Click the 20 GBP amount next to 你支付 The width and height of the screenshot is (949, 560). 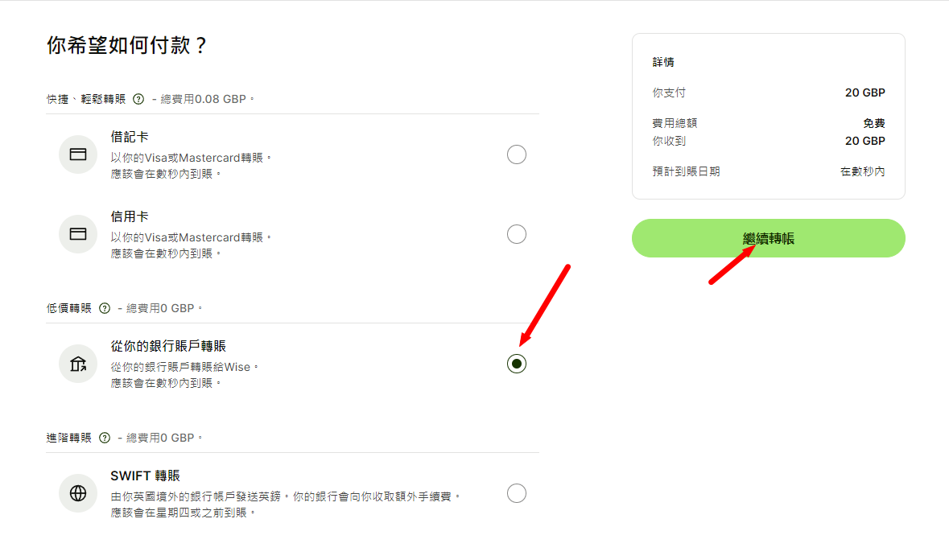(x=864, y=92)
